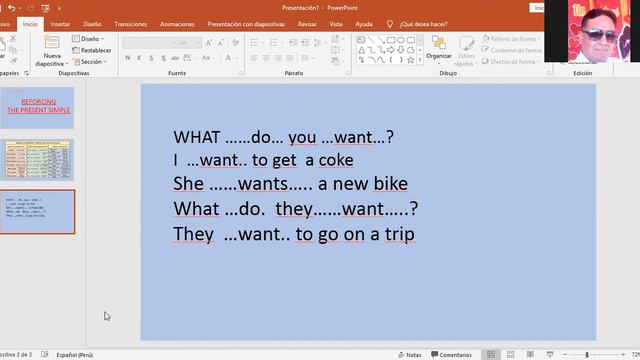Decrease list indent level icon
The image size is (640, 360).
pyautogui.click(x=293, y=42)
